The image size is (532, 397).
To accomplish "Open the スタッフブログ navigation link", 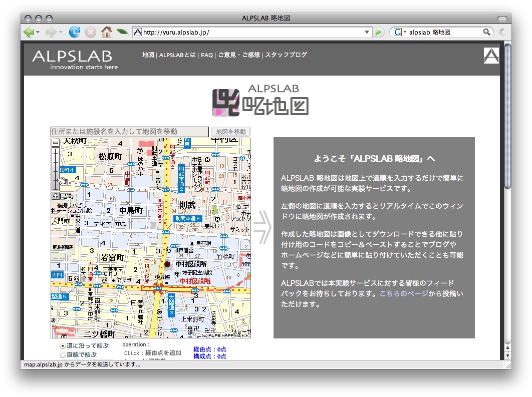I will 286,55.
